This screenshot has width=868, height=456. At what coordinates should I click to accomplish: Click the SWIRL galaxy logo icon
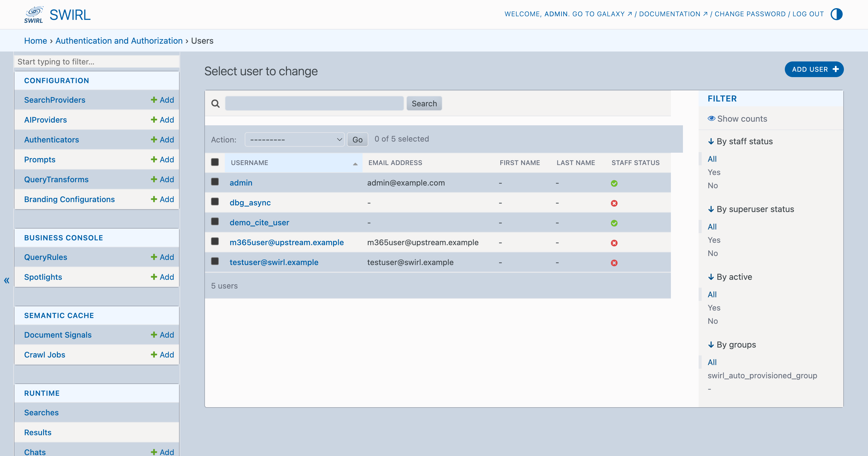click(34, 14)
